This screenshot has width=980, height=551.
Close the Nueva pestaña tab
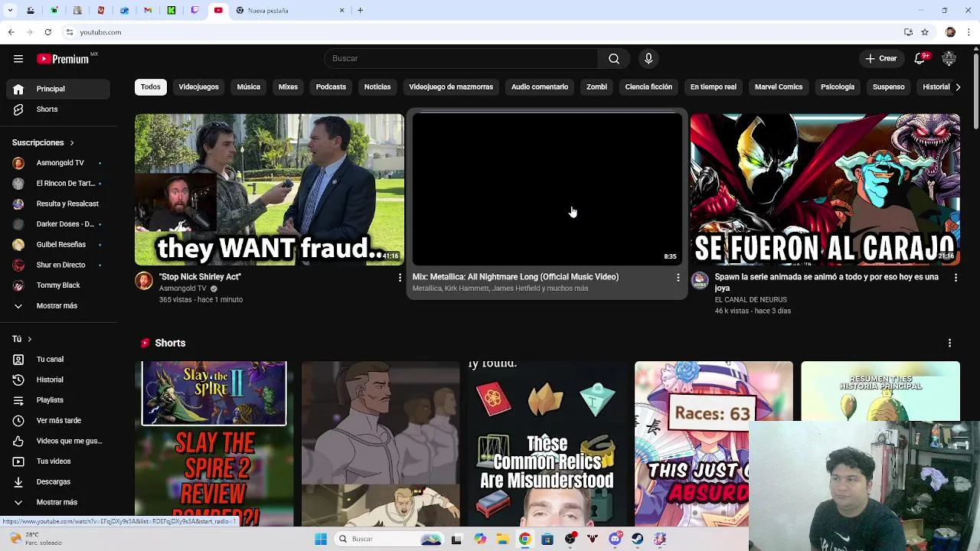[x=342, y=11]
